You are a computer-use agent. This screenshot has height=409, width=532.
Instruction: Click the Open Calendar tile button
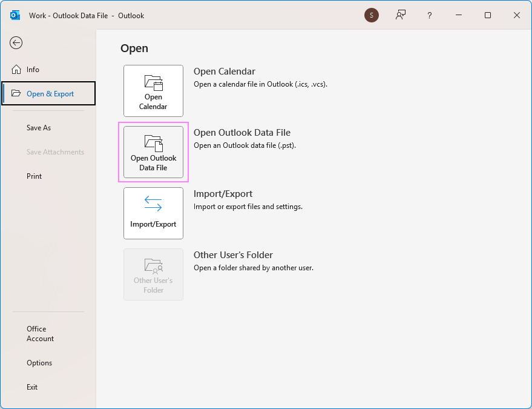pyautogui.click(x=153, y=91)
